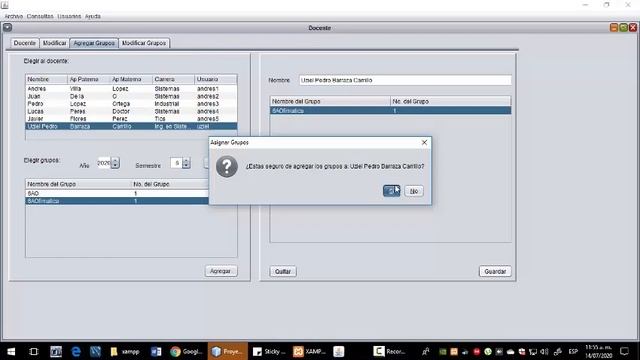Switch to the Modificar tab
This screenshot has width=640, height=360.
coord(54,43)
